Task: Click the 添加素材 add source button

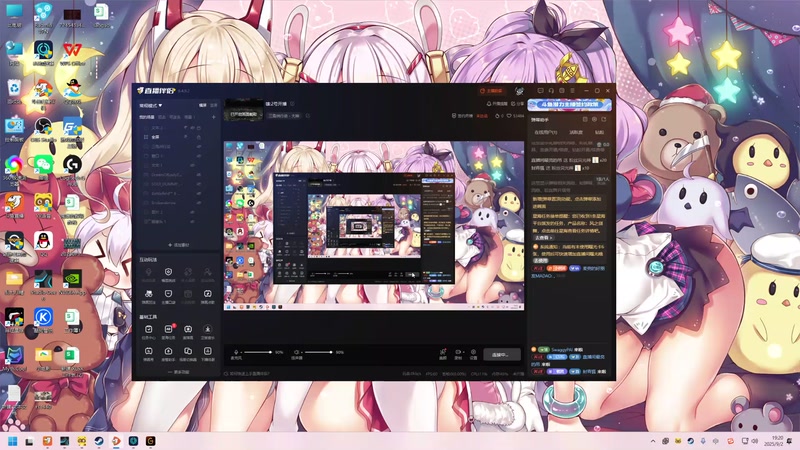Action: (179, 245)
